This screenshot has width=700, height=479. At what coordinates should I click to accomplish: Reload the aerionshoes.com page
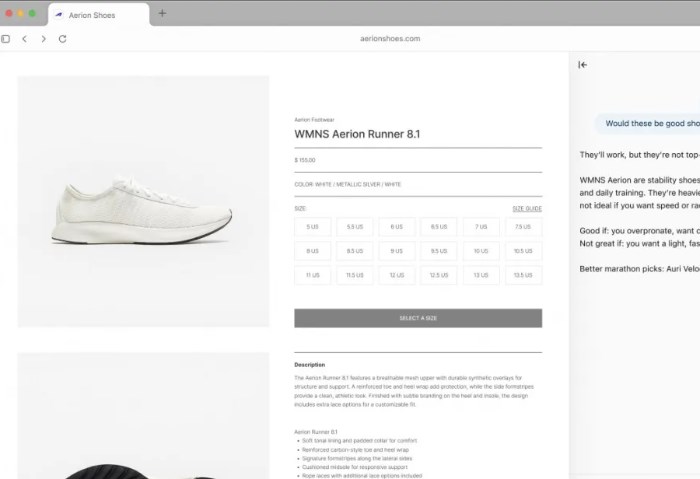(x=62, y=39)
